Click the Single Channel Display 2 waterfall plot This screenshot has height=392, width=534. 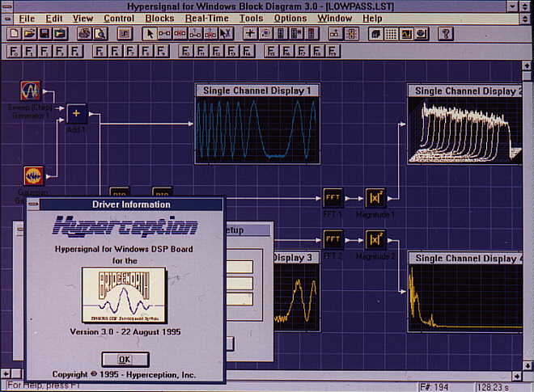465,130
